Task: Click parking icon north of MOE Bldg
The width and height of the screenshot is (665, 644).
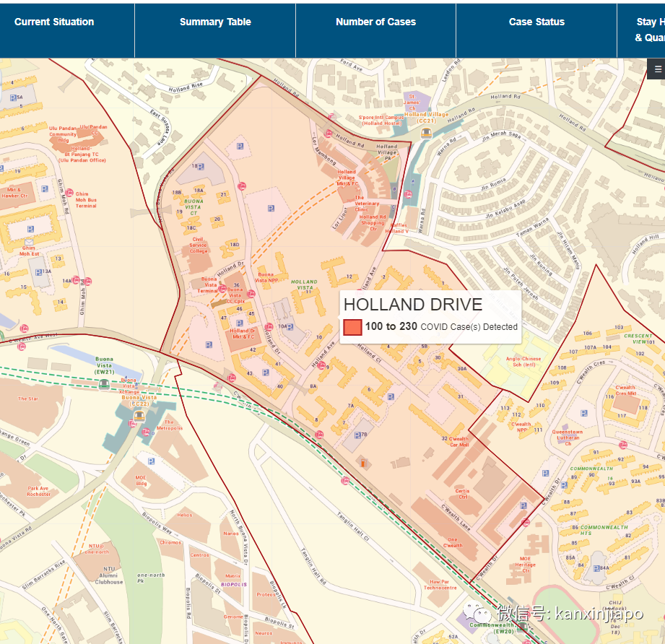Action: 152,461
